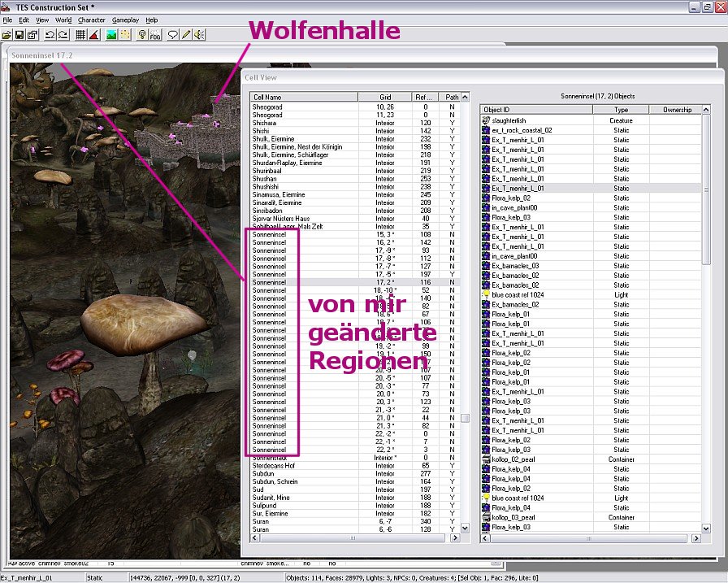Image resolution: width=728 pixels, height=583 pixels.
Task: Open the script editor pencil icon
Action: (x=185, y=35)
